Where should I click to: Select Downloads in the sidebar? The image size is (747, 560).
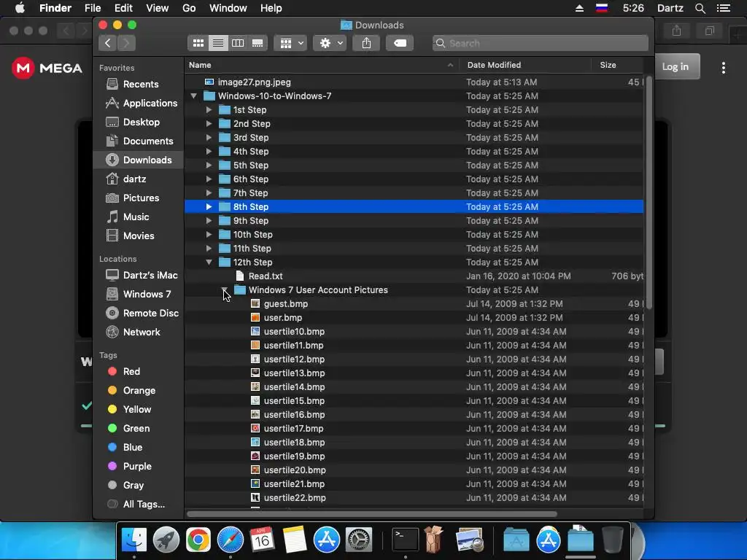[138, 160]
